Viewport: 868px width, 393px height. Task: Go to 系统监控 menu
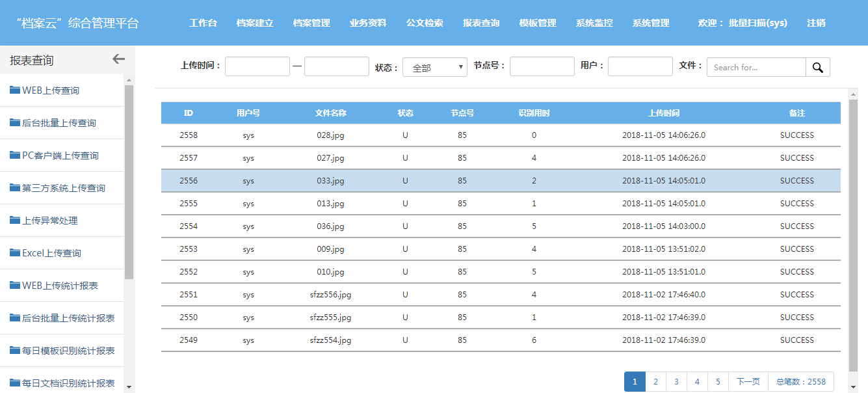point(594,23)
